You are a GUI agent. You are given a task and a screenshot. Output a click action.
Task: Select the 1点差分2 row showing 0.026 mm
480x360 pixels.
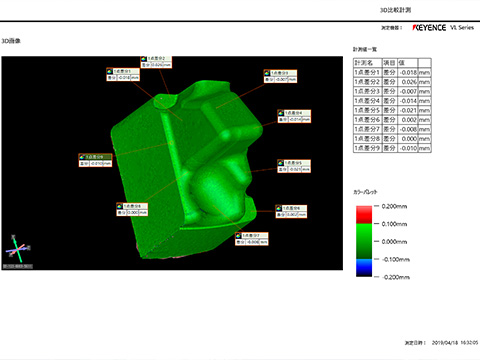coord(392,82)
